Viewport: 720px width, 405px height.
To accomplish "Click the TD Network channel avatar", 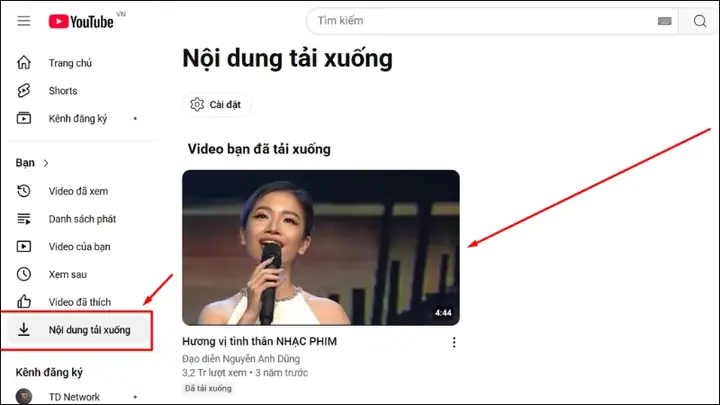I will coord(24,397).
